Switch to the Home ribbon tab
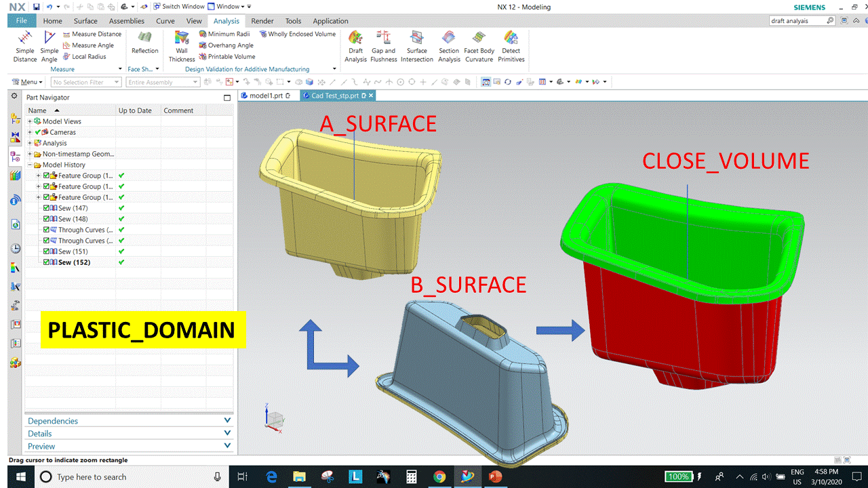868x488 pixels. pos(52,20)
